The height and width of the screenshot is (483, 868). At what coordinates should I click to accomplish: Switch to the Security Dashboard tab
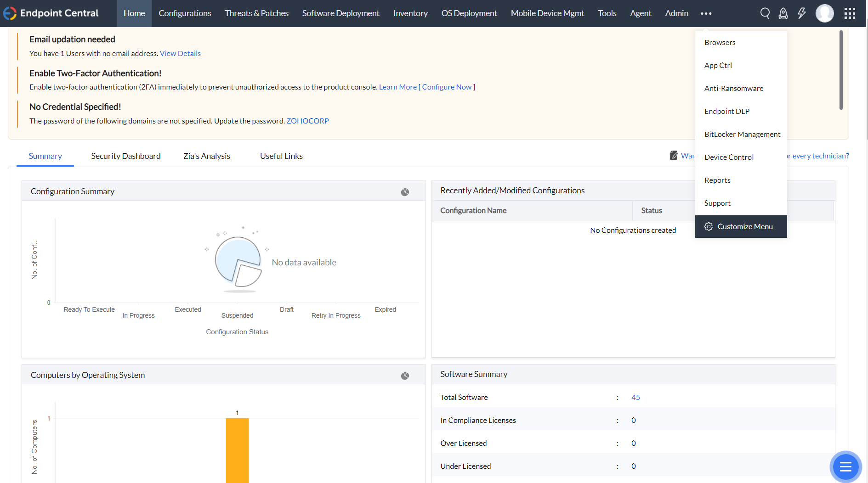point(126,156)
